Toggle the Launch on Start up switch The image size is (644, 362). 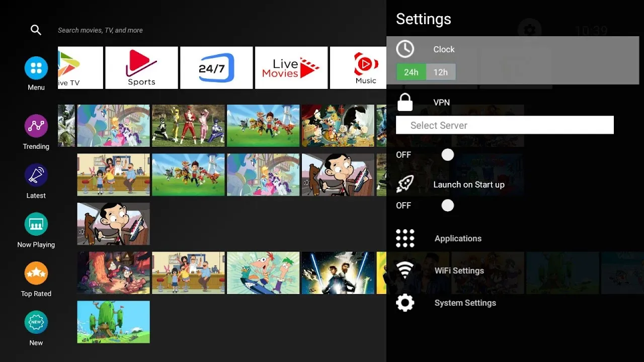(447, 206)
